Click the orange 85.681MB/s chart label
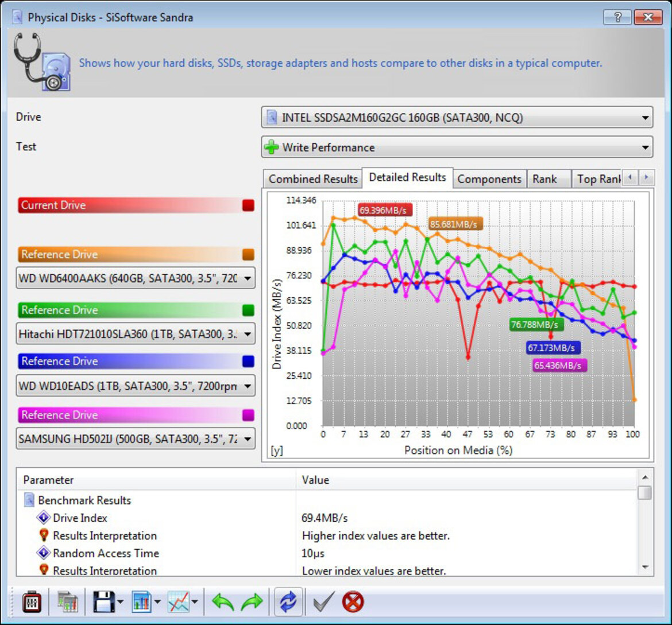The image size is (672, 625). (455, 224)
